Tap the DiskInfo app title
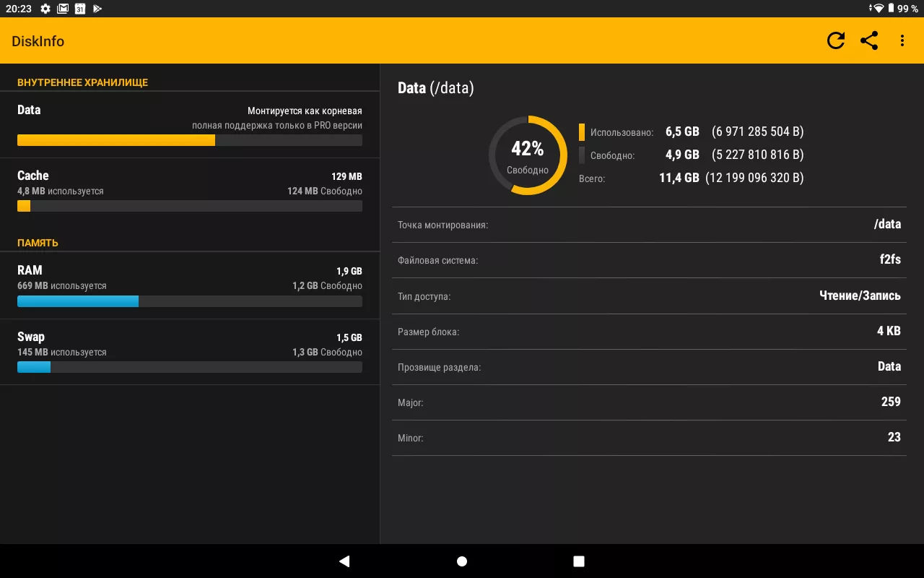Image resolution: width=924 pixels, height=578 pixels. pos(38,41)
